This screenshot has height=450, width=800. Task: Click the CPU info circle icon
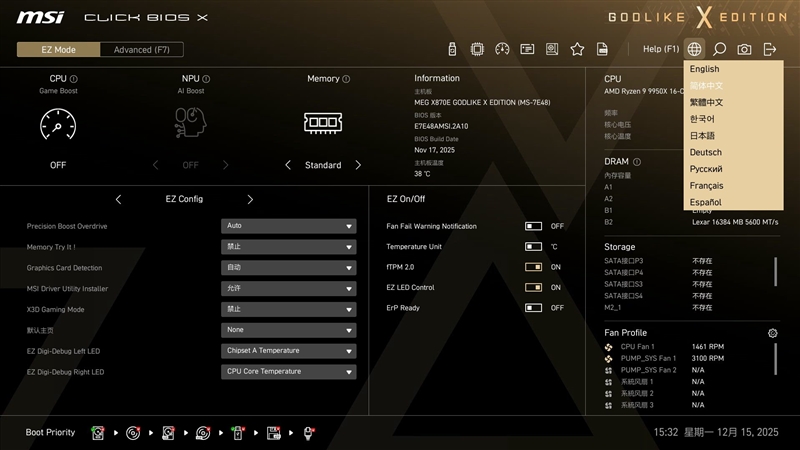[x=73, y=79]
